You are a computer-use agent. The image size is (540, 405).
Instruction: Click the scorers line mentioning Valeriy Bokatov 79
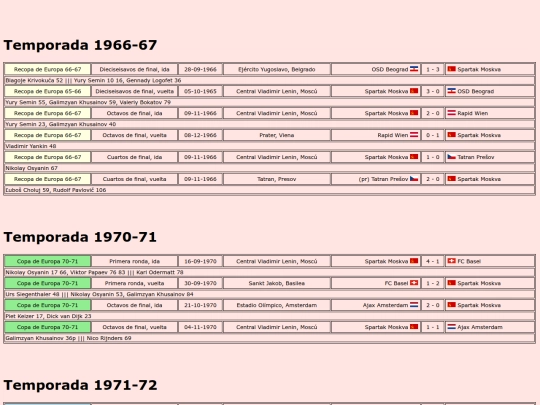pyautogui.click(x=270, y=102)
